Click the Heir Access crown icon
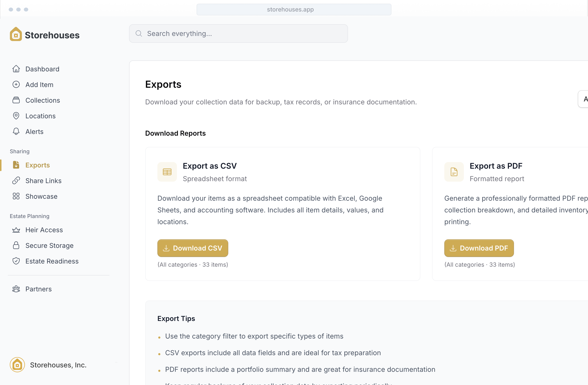Image resolution: width=588 pixels, height=385 pixels. click(16, 230)
